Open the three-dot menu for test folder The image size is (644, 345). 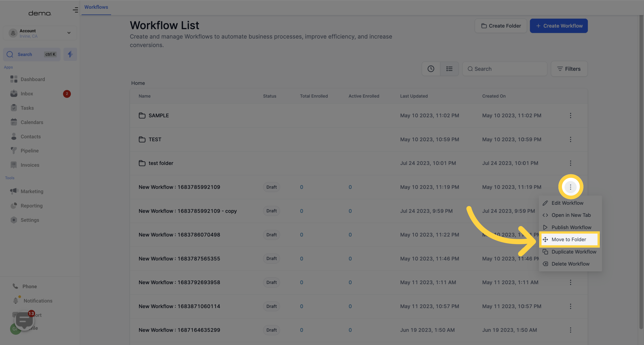coord(570,163)
